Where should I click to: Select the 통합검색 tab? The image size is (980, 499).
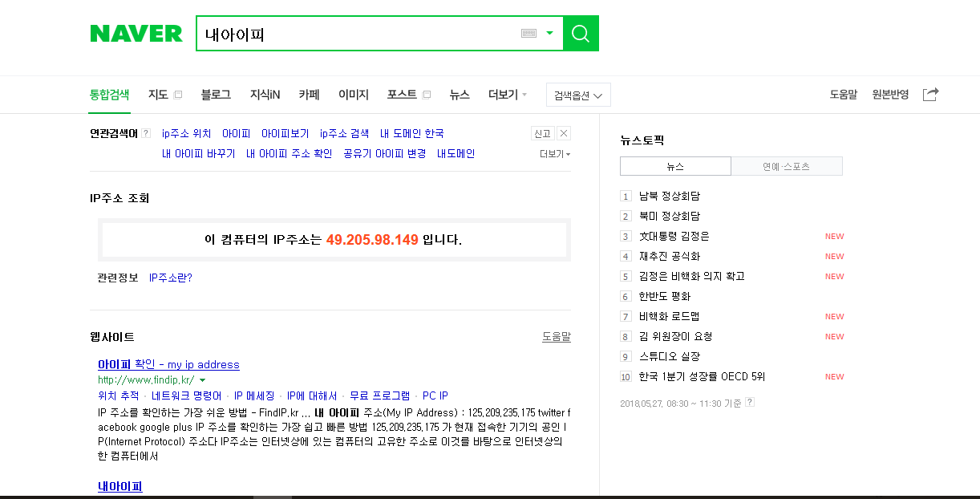[109, 95]
